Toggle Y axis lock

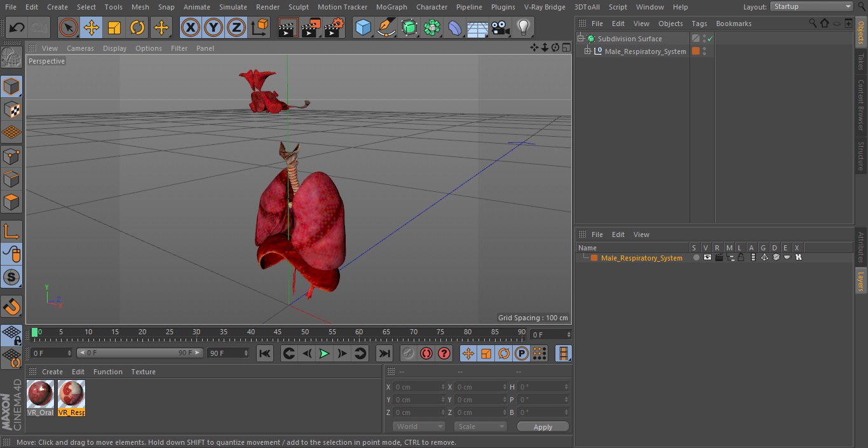coord(214,27)
